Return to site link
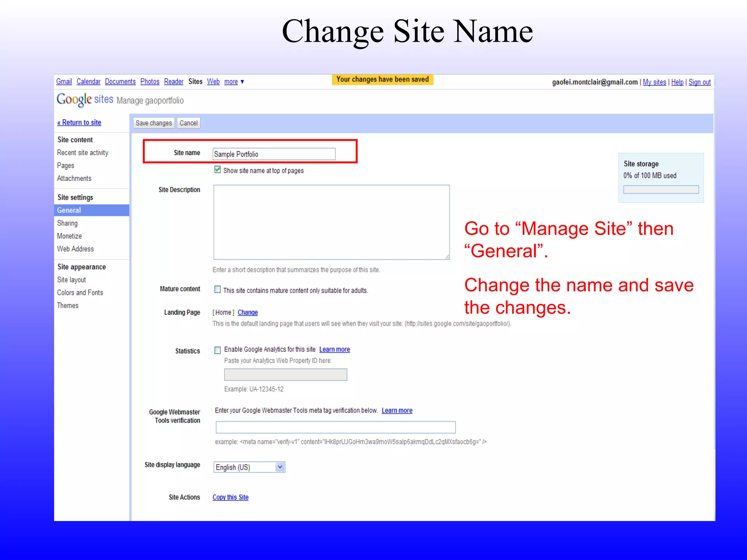The image size is (747, 560). point(79,122)
